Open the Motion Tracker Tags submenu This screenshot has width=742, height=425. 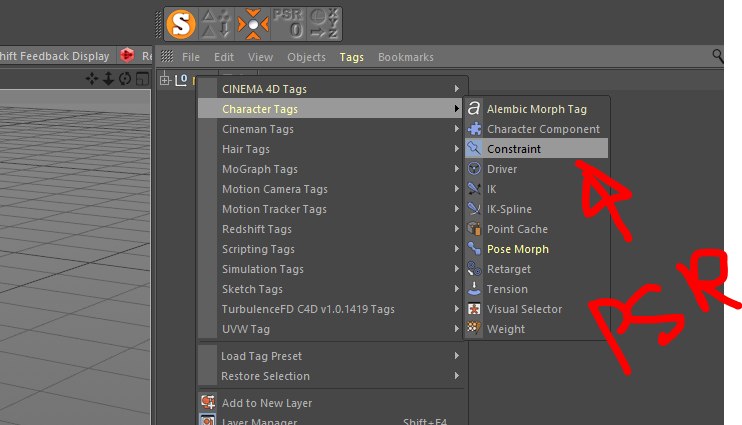(x=332, y=209)
